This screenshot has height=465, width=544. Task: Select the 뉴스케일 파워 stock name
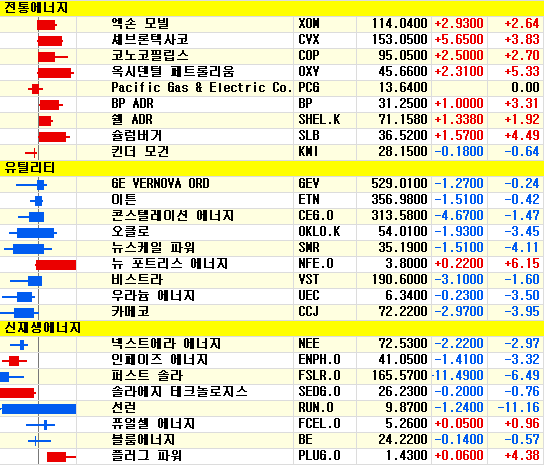(x=153, y=247)
